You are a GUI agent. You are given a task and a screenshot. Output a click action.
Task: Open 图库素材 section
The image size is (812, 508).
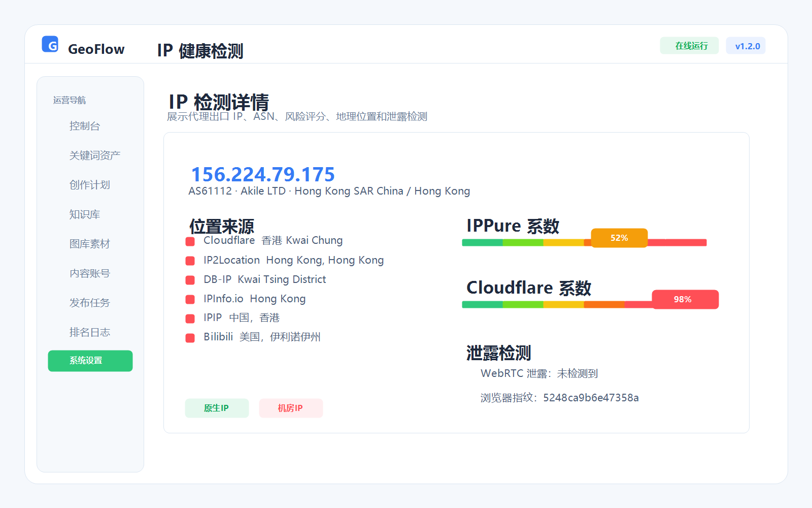(x=90, y=244)
